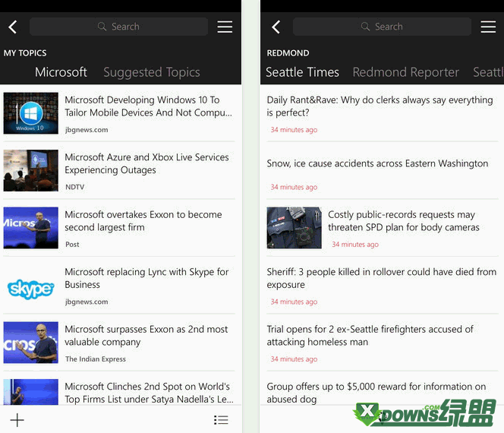Click Post source label
504x433 pixels.
[x=72, y=244]
